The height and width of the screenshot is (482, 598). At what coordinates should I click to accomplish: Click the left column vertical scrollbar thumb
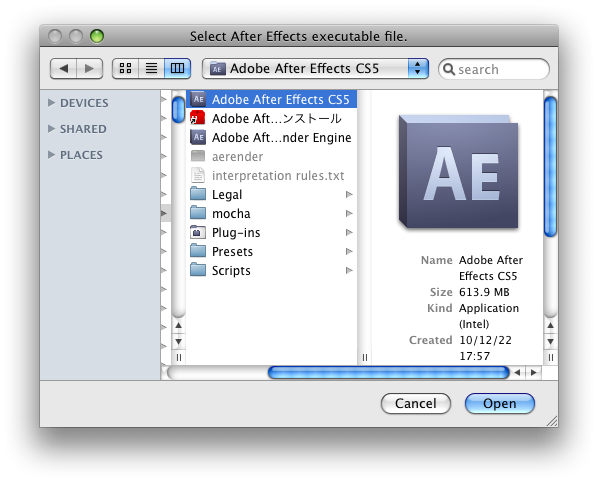[x=178, y=110]
